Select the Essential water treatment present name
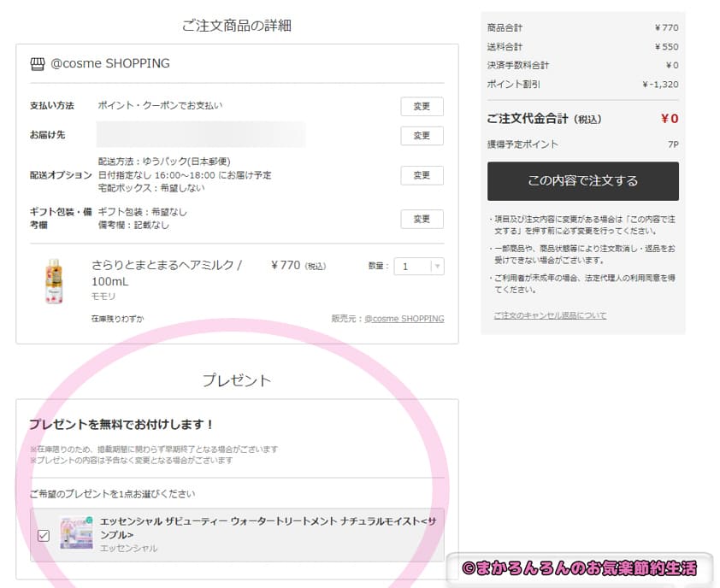 (269, 528)
